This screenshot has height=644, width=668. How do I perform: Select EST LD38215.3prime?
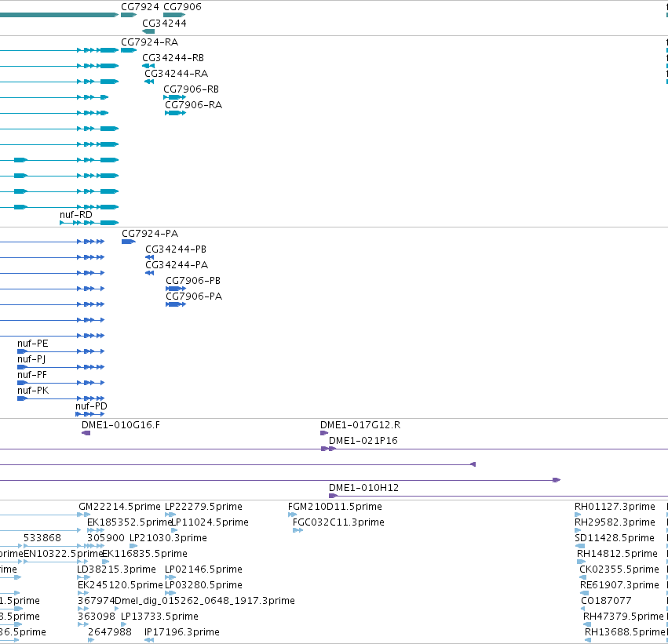pos(83,577)
